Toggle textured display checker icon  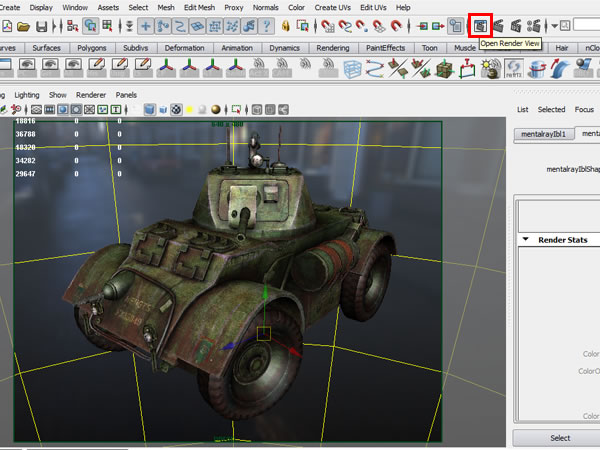176,110
